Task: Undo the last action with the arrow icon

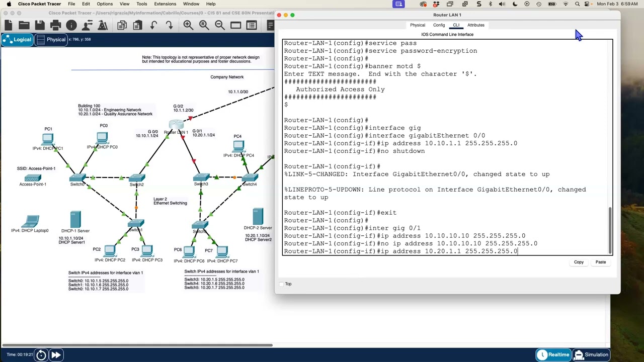Action: 153,25
